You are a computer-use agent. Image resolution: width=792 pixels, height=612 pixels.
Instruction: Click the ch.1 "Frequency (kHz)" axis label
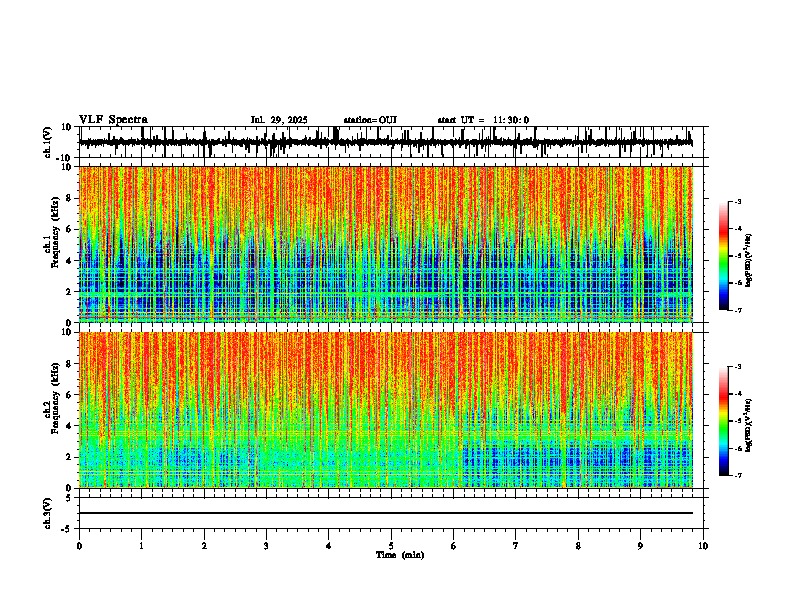(55, 233)
